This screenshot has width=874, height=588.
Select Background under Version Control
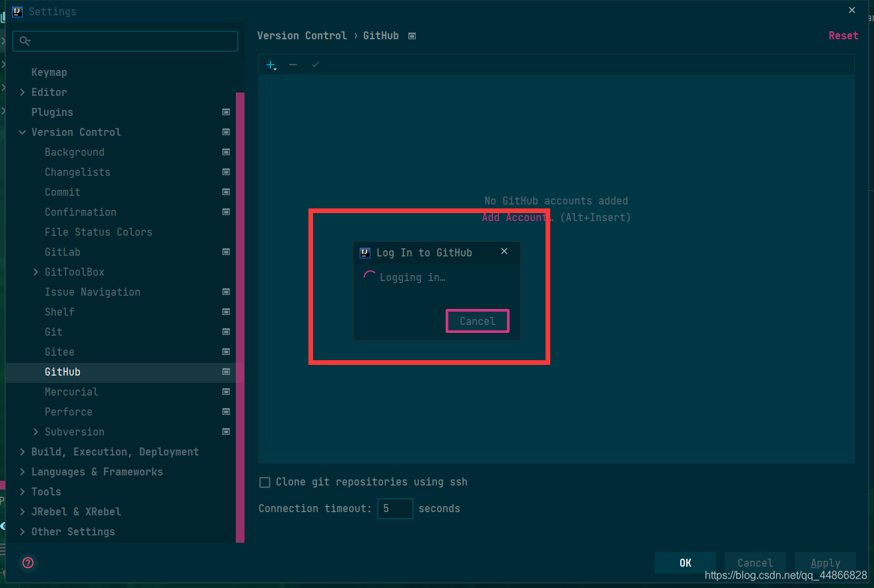[75, 152]
